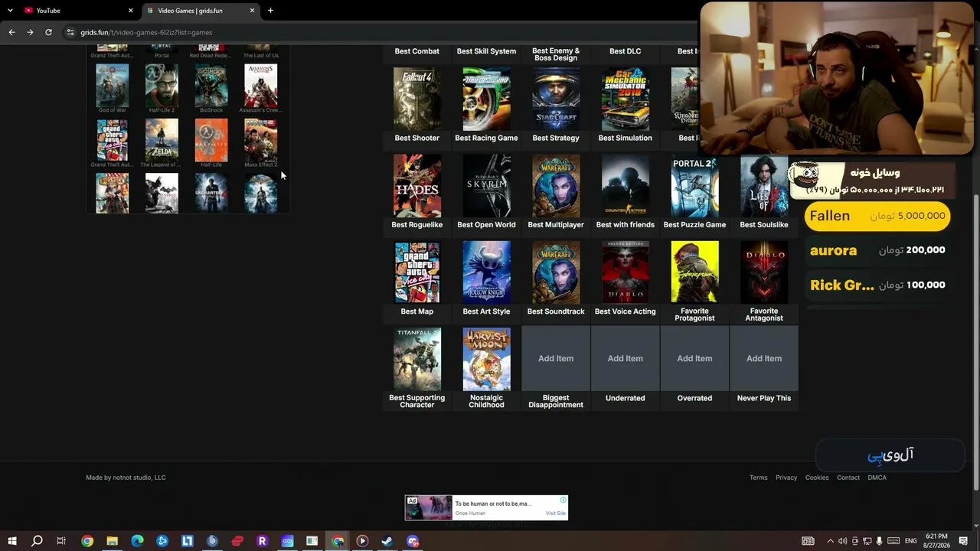This screenshot has height=551, width=980.
Task: Click the Fallout 4 Best Shooter tile
Action: [x=417, y=99]
